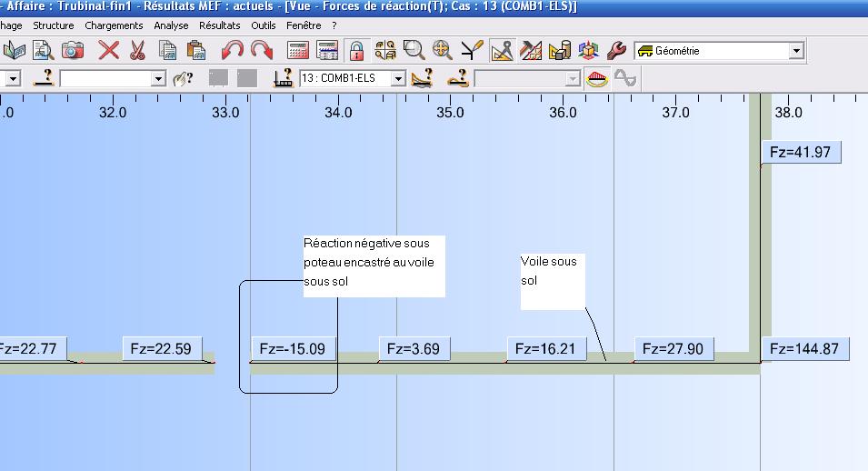The width and height of the screenshot is (868, 471).
Task: Click the ruler value 34.0
Action: (338, 113)
